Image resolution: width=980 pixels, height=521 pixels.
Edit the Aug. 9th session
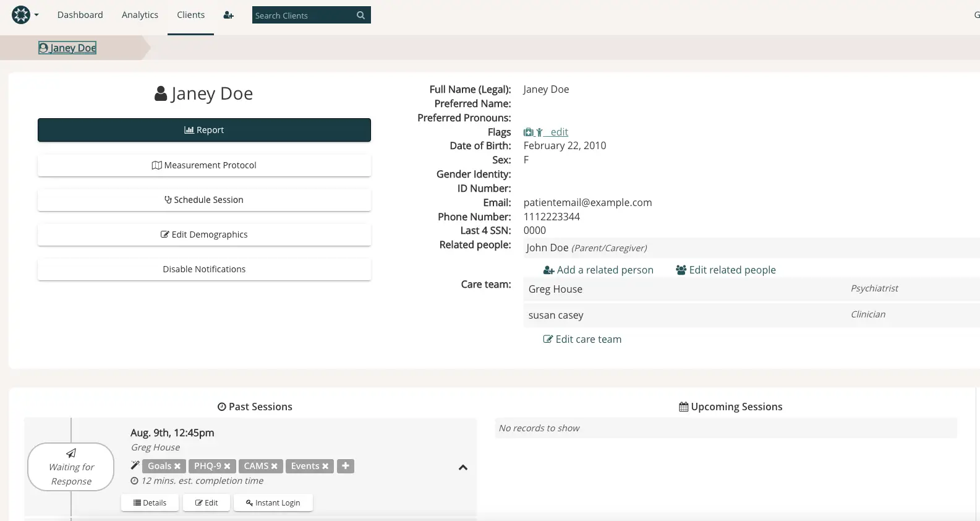207,502
